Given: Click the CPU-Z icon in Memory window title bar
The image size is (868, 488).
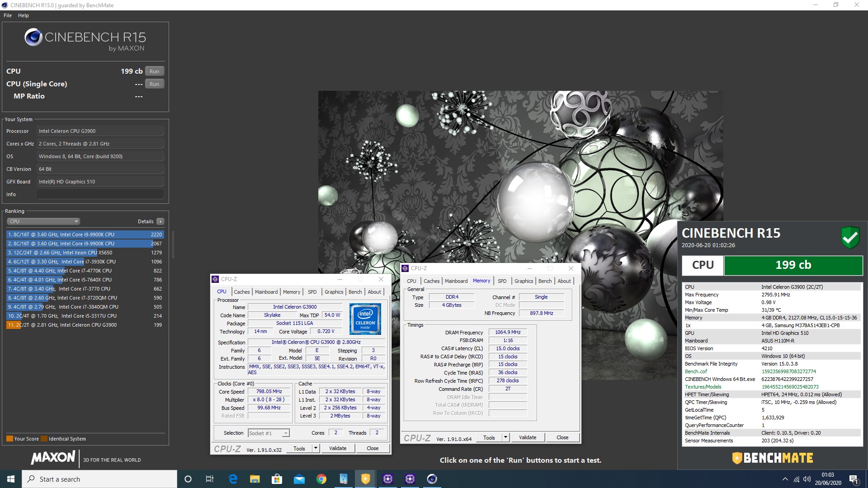Looking at the screenshot, I should [x=406, y=268].
